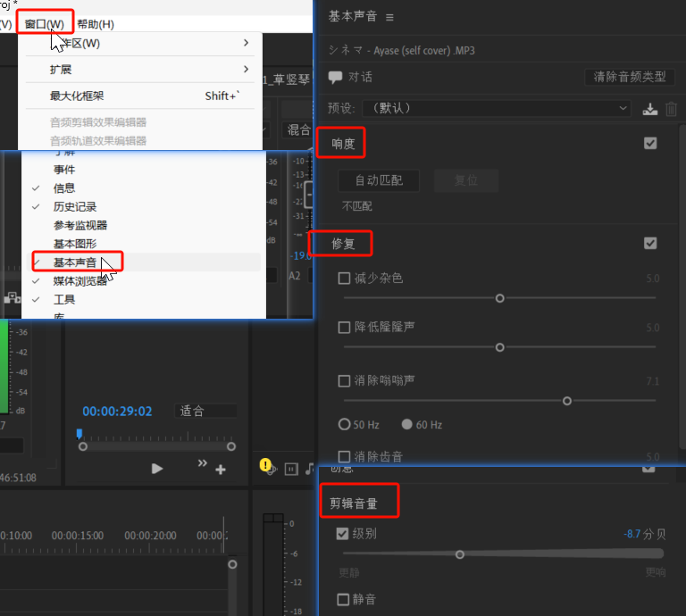
Task: Open the 适合 zoom level dropdown
Action: pyautogui.click(x=205, y=411)
